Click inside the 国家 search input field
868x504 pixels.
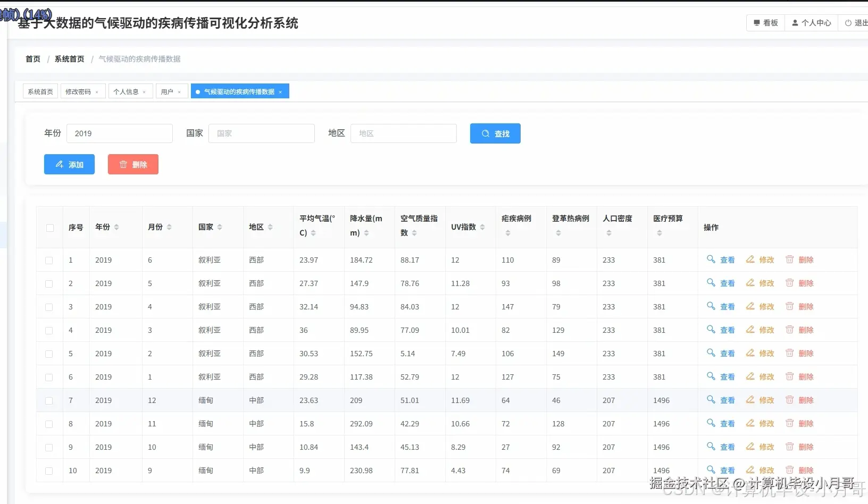[x=261, y=133]
